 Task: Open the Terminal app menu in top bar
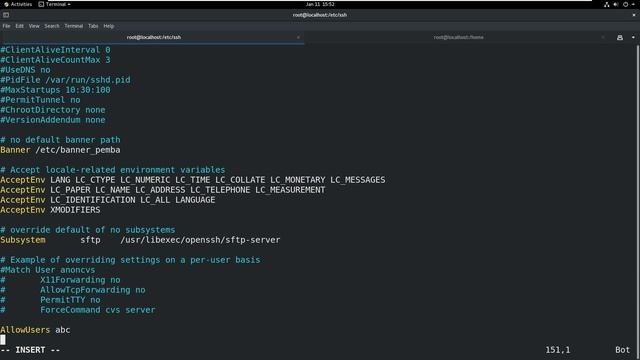pyautogui.click(x=54, y=4)
